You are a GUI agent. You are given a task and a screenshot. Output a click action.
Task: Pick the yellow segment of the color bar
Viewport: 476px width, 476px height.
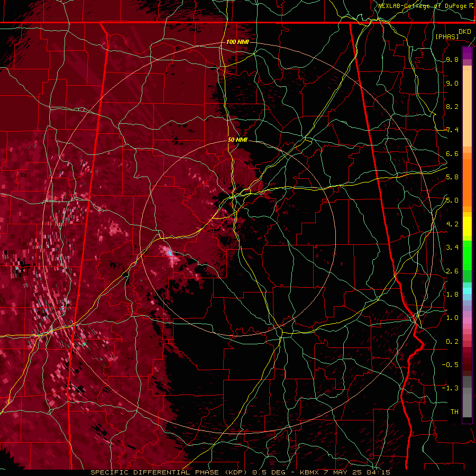click(467, 226)
